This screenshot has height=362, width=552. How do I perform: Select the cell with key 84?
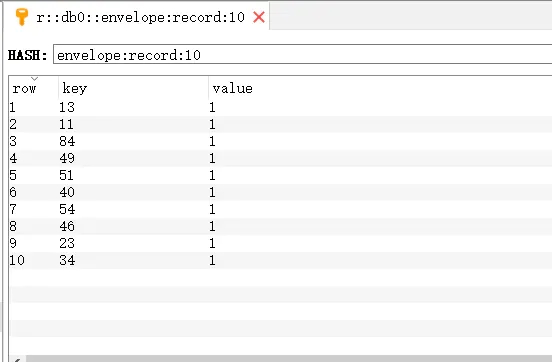coord(67,141)
